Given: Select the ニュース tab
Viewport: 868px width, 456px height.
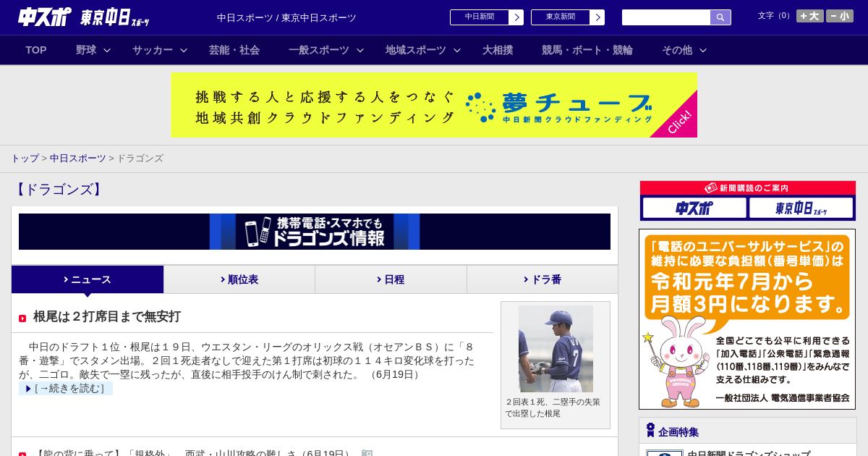Looking at the screenshot, I should (88, 279).
